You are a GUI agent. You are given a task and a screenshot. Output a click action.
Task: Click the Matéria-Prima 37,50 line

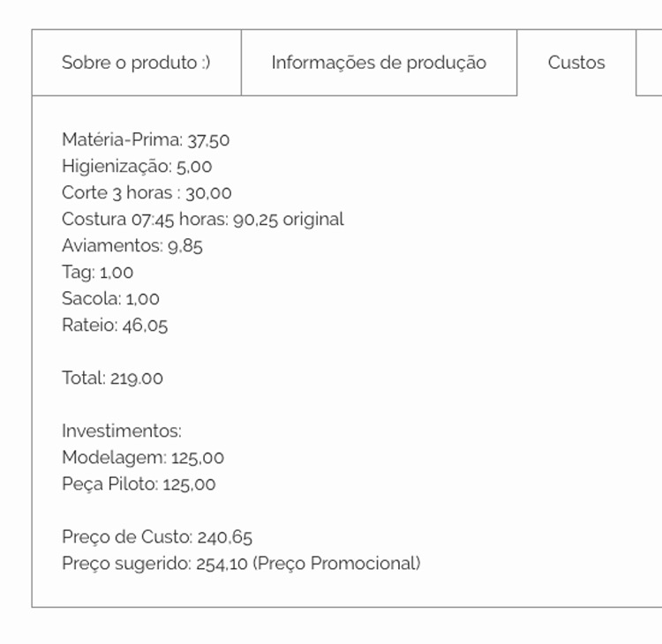pyautogui.click(x=146, y=139)
